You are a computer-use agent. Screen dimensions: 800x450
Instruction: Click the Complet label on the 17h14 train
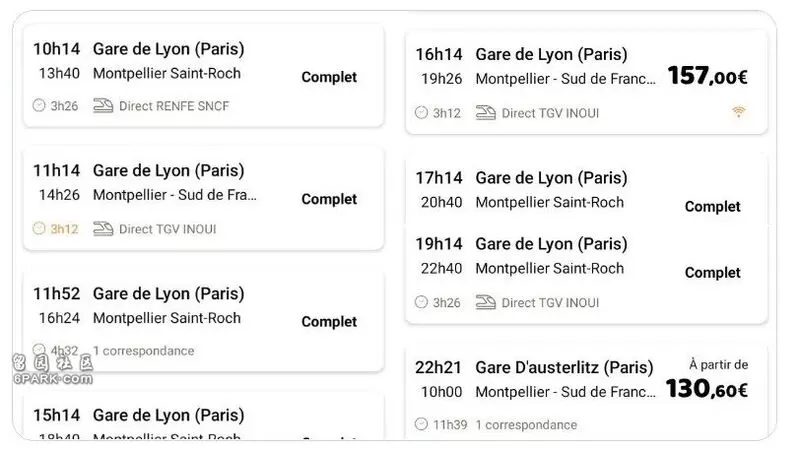pyautogui.click(x=712, y=207)
